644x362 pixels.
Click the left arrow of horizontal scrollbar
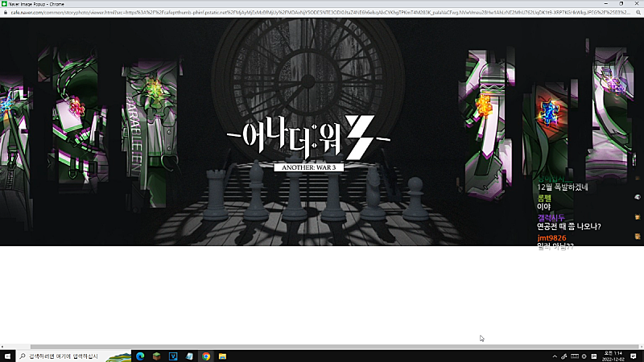click(x=2, y=347)
